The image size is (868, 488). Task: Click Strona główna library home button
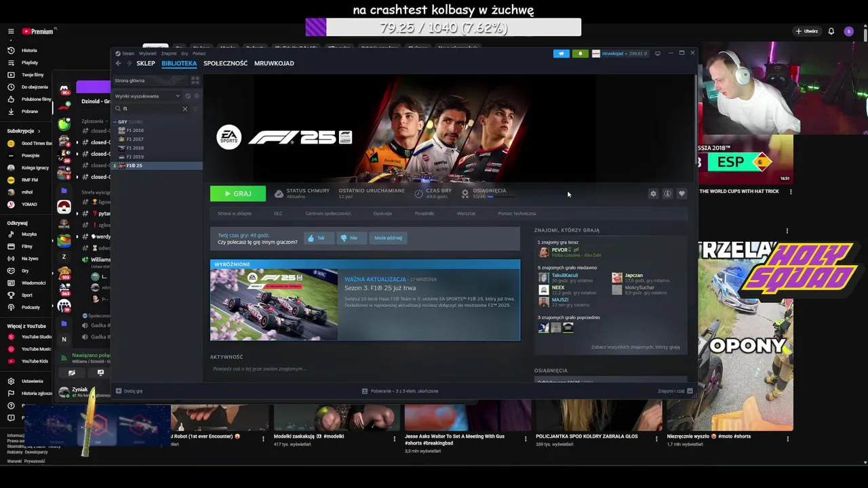pyautogui.click(x=151, y=80)
